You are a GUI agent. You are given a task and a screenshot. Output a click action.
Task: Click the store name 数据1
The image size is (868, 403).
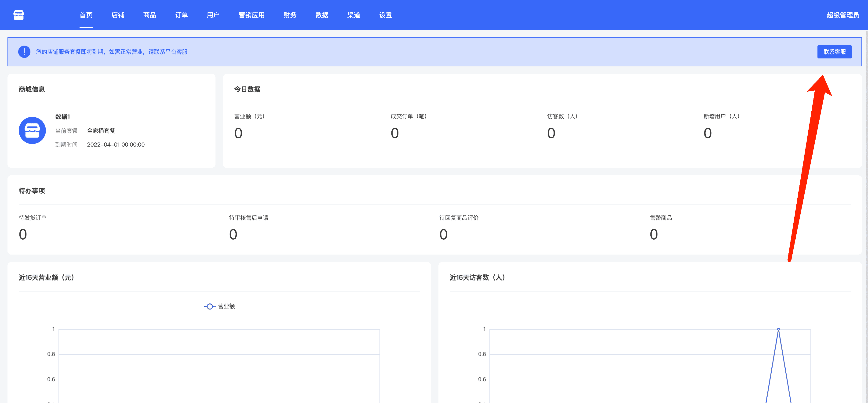click(x=63, y=116)
